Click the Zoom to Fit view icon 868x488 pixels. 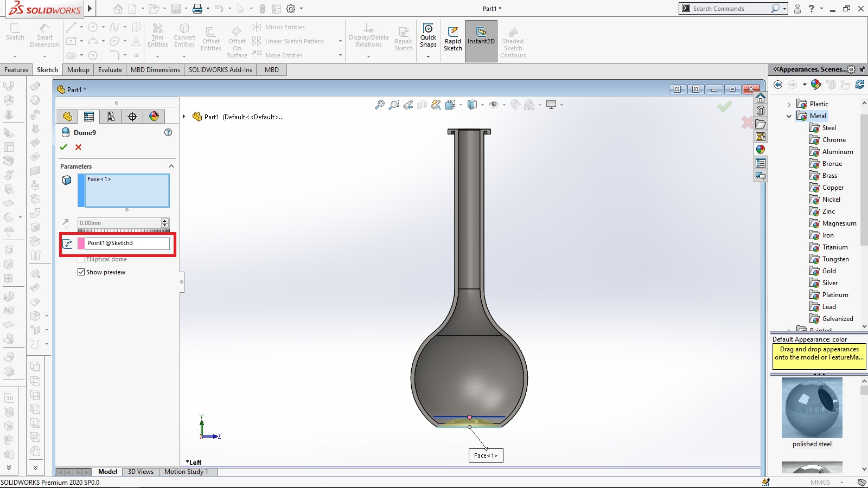point(380,105)
